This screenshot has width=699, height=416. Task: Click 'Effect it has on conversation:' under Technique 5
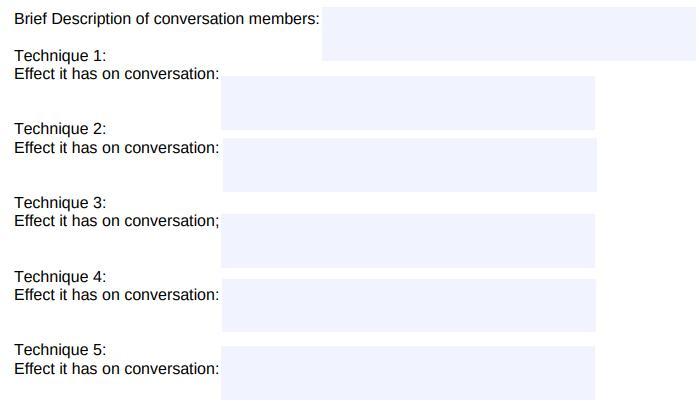117,369
